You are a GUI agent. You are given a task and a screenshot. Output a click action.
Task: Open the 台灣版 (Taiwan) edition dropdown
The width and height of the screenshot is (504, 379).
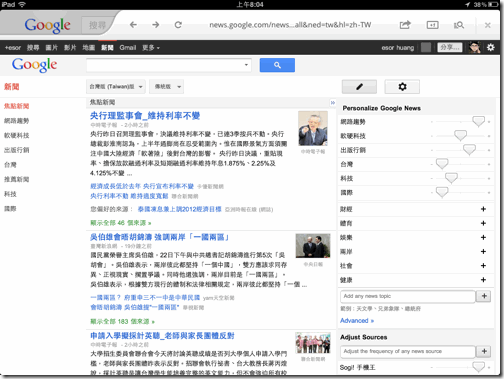pyautogui.click(x=116, y=87)
